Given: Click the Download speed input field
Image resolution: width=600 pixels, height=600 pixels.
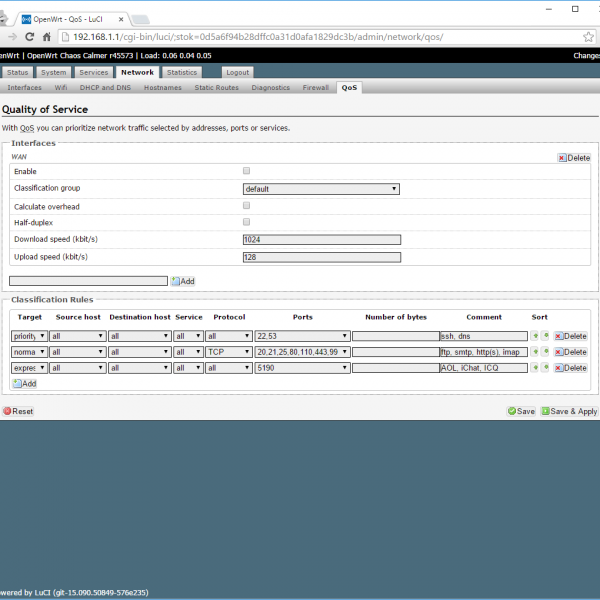Looking at the screenshot, I should click(x=321, y=240).
